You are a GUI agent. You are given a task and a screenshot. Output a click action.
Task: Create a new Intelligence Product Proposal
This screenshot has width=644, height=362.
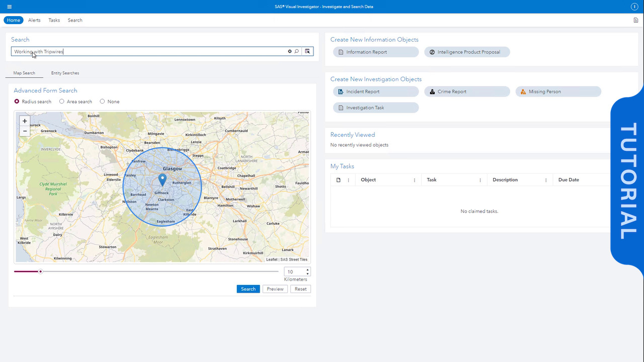467,52
